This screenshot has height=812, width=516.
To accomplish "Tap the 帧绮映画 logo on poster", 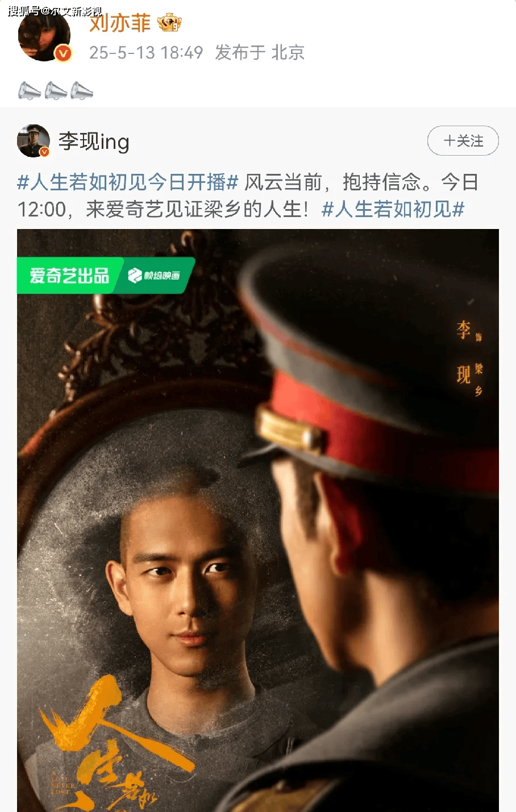I will (154, 276).
